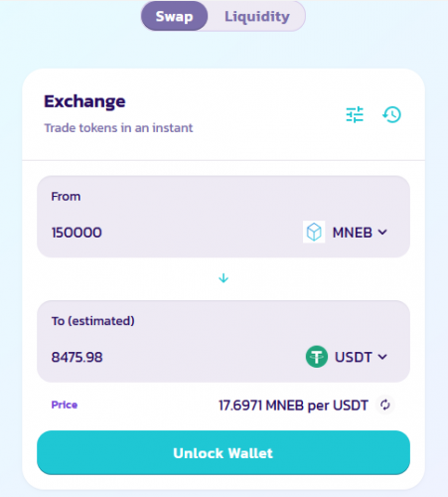
Task: Open recent transactions history icon
Action: [x=392, y=114]
